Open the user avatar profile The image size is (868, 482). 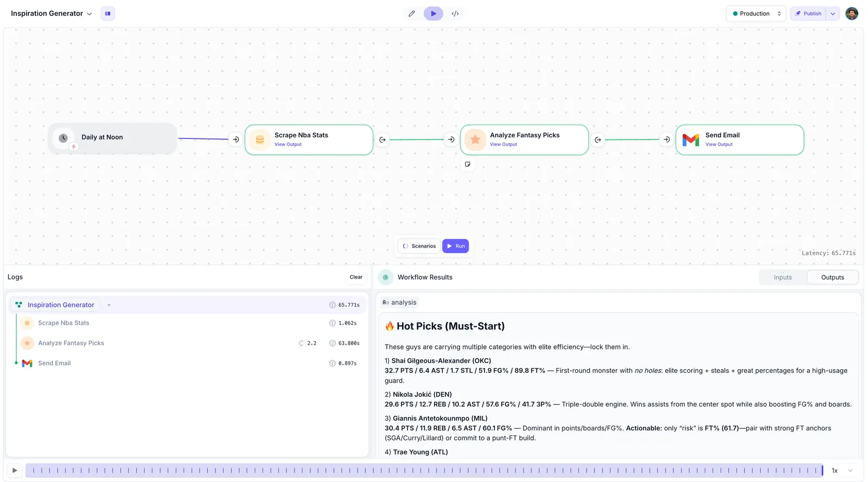[852, 14]
